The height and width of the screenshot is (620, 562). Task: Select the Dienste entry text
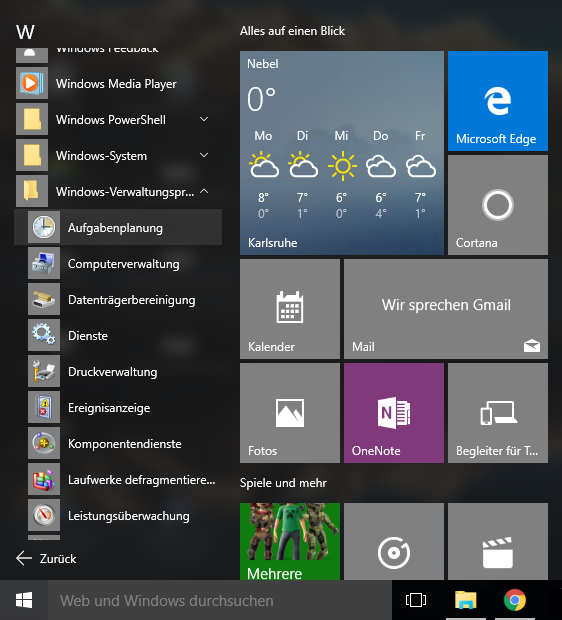click(88, 336)
